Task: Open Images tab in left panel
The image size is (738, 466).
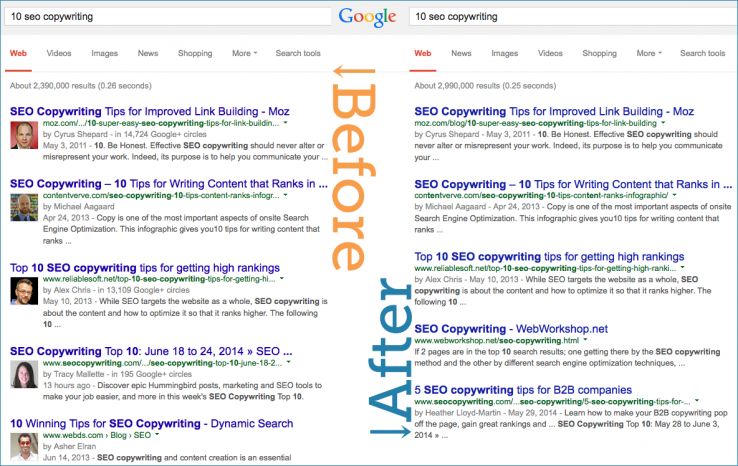Action: pyautogui.click(x=104, y=53)
